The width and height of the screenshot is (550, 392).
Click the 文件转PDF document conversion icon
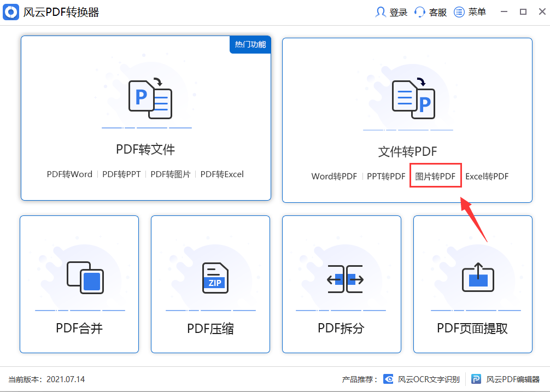tap(413, 99)
